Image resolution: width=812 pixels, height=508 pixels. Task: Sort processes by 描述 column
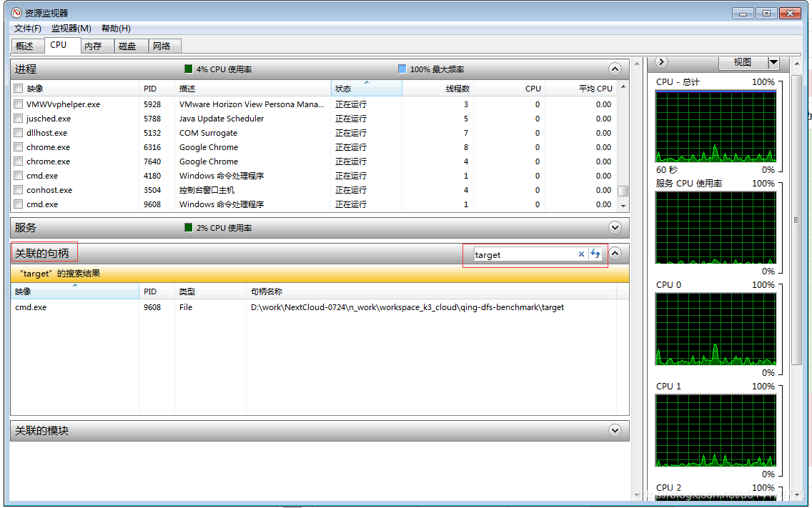click(x=253, y=89)
